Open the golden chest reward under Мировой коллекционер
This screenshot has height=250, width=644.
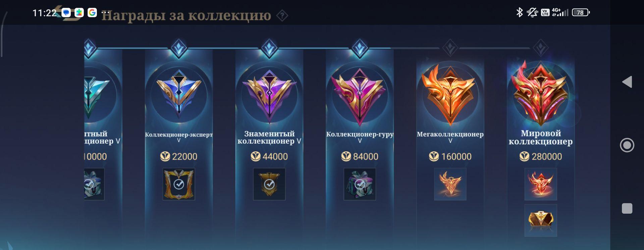click(x=541, y=220)
